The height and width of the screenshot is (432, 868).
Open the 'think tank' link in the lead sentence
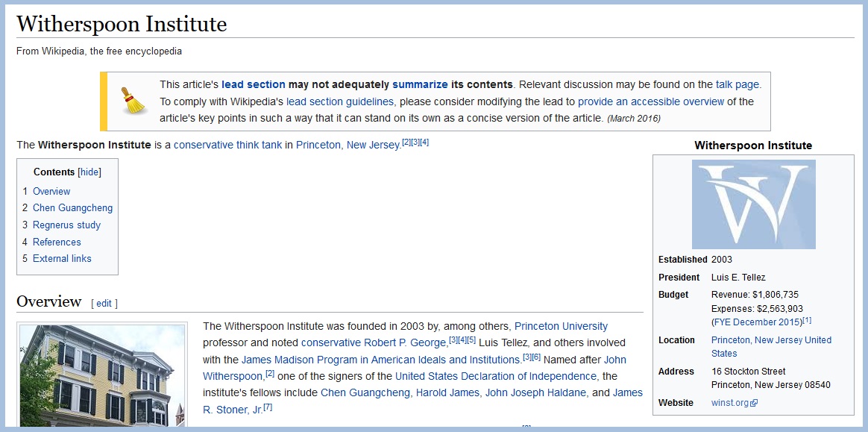[259, 145]
